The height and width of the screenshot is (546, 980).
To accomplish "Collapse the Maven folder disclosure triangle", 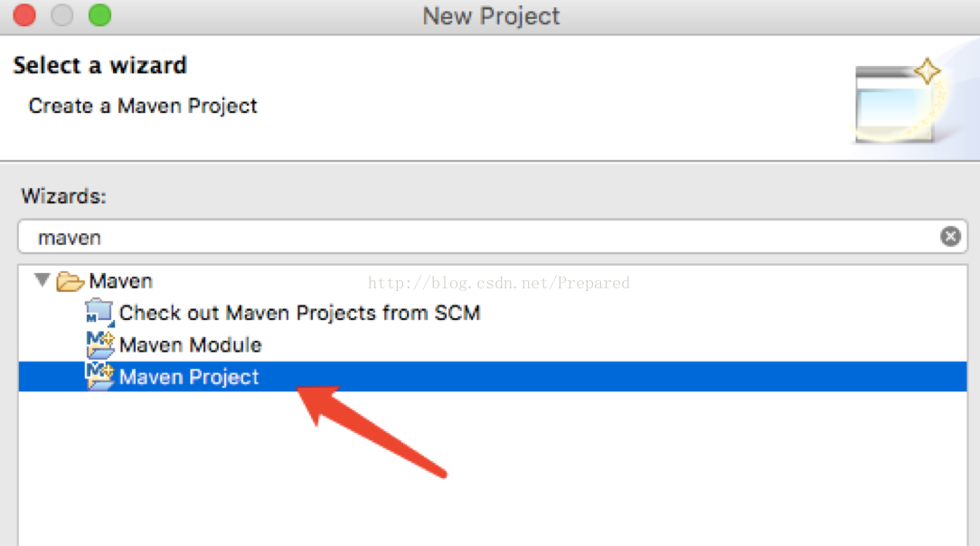I will coord(42,280).
